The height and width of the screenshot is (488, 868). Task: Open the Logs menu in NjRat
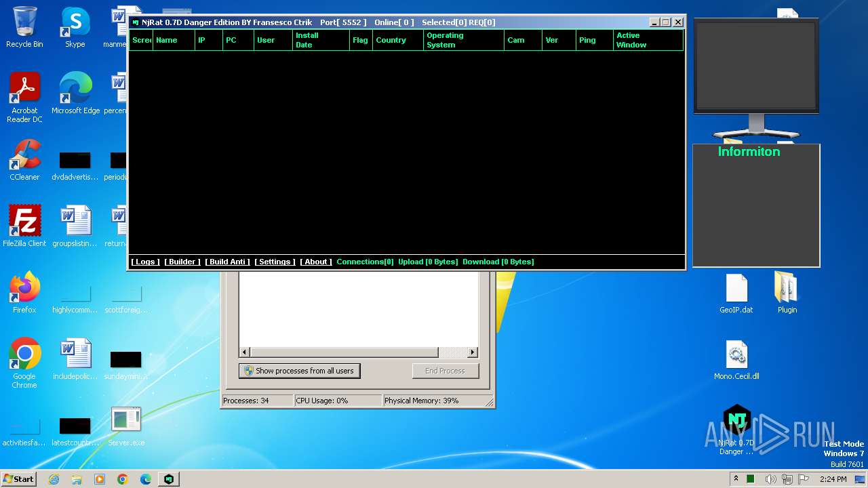[x=146, y=262]
